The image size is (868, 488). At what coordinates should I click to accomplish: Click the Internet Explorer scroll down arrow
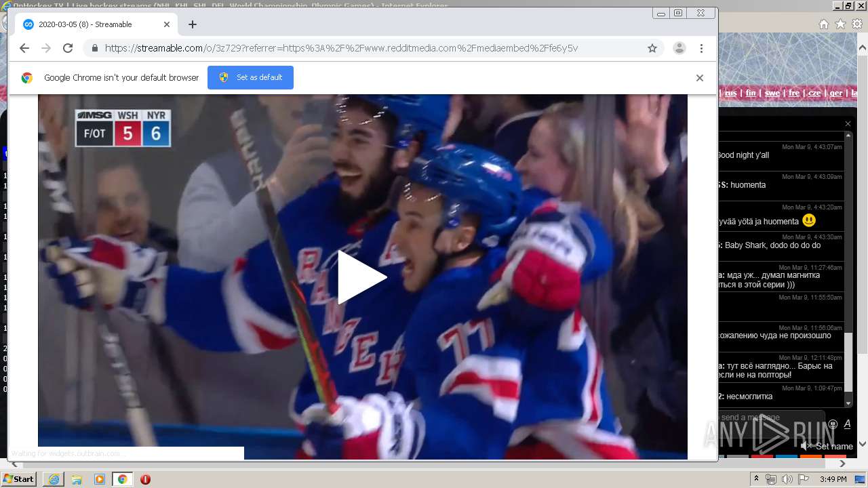tap(863, 445)
